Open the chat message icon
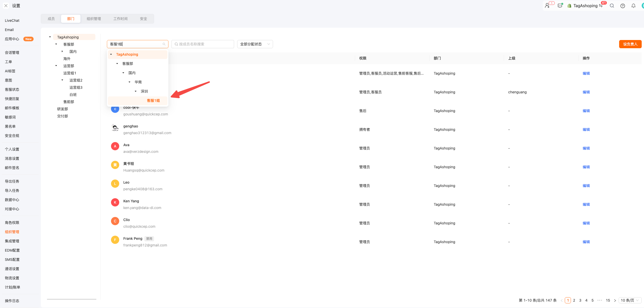This screenshot has height=308, width=644. coord(560,5)
